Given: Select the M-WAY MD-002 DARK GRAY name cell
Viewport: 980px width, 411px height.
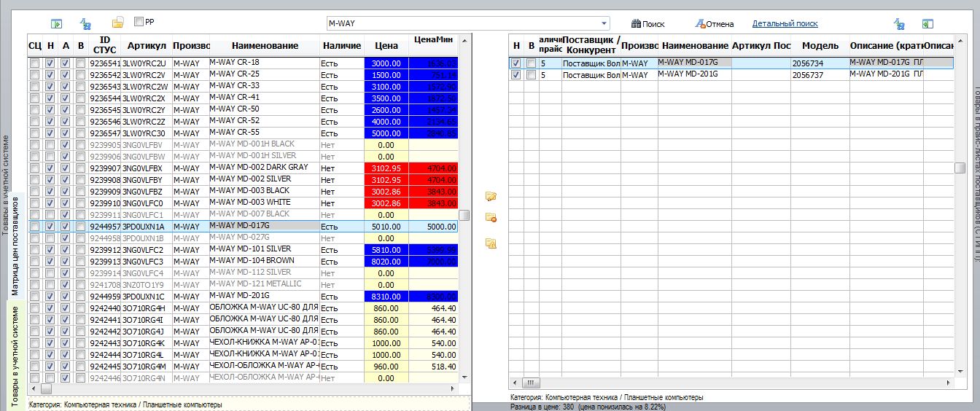Looking at the screenshot, I should (x=264, y=168).
